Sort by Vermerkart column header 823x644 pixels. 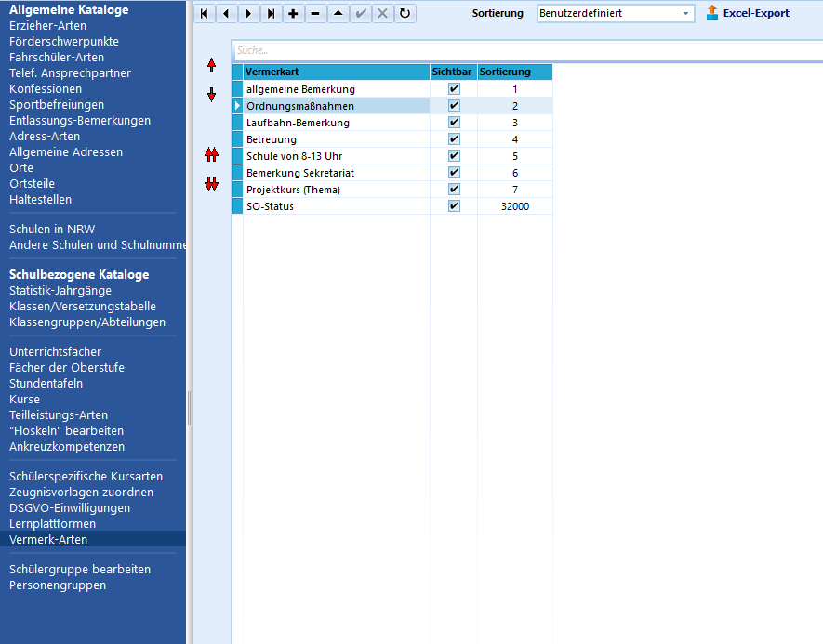pyautogui.click(x=337, y=72)
